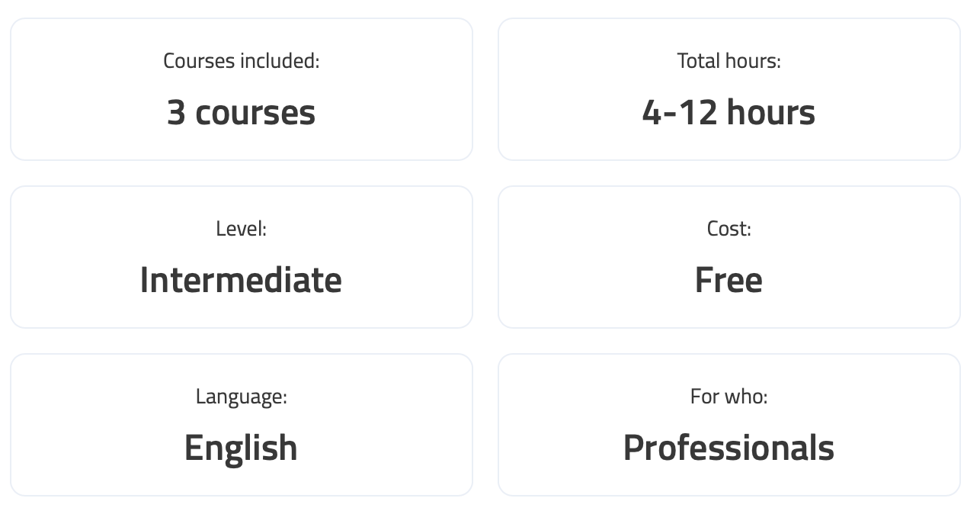This screenshot has width=980, height=511.
Task: Open the Level info card
Action: (x=242, y=257)
